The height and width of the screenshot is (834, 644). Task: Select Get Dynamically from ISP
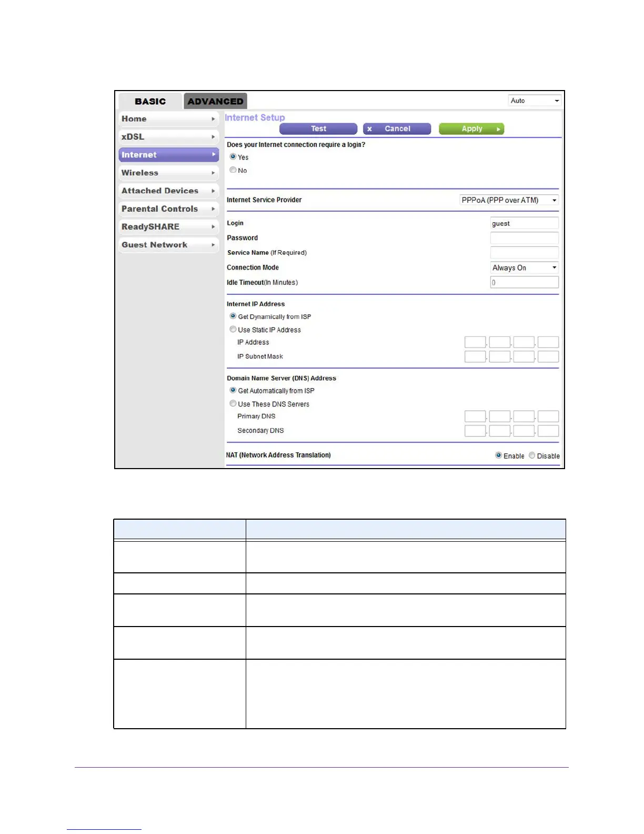point(233,316)
